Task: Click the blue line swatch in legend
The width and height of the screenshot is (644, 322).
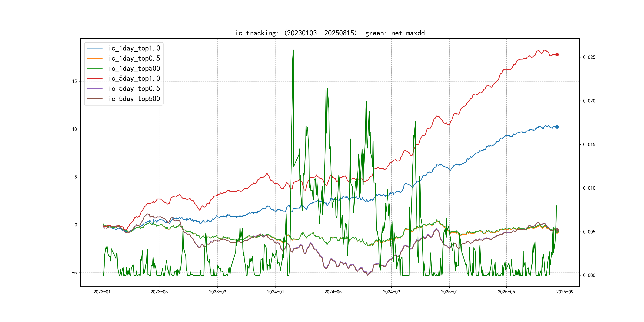Action: click(94, 48)
